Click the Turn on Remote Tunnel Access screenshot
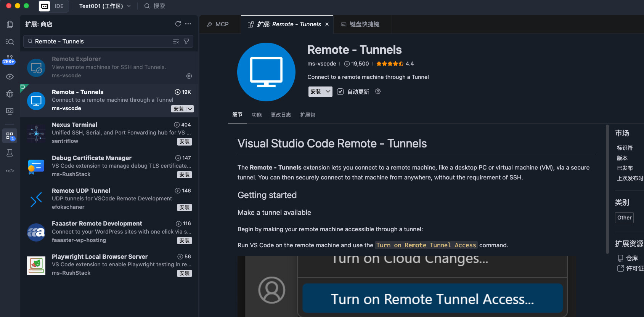644x317 pixels. [406, 287]
